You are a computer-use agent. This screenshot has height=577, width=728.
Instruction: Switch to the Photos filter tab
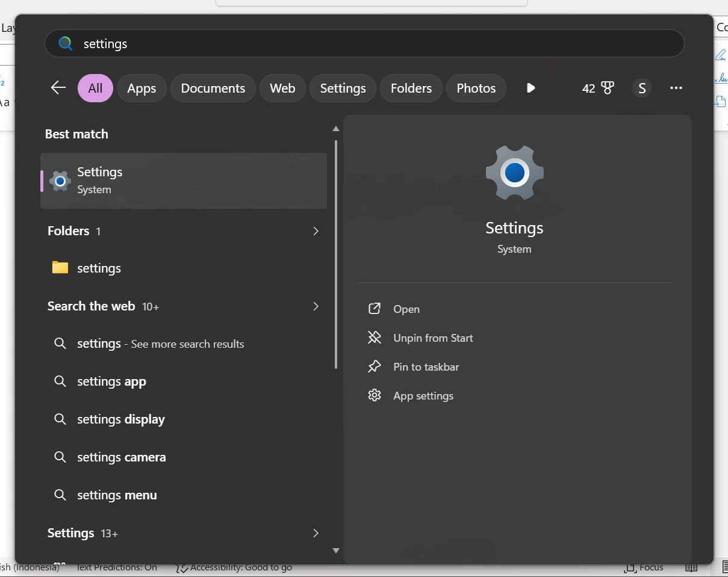(476, 88)
